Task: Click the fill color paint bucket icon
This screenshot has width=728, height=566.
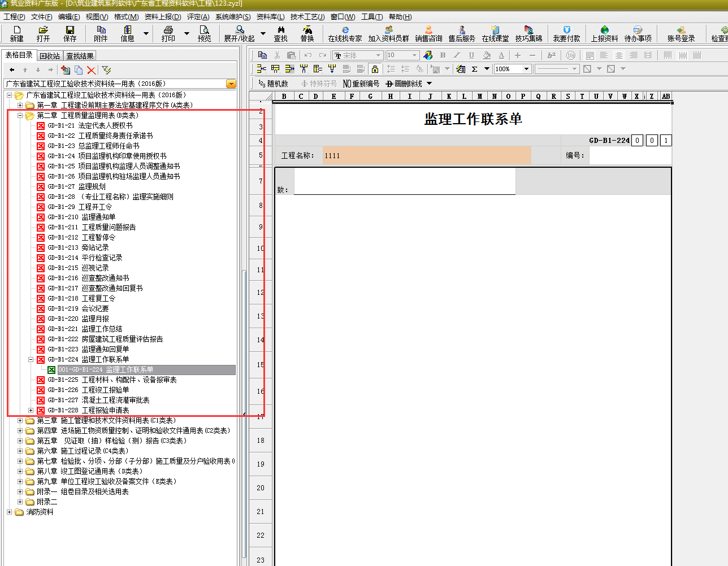Action: point(487,55)
